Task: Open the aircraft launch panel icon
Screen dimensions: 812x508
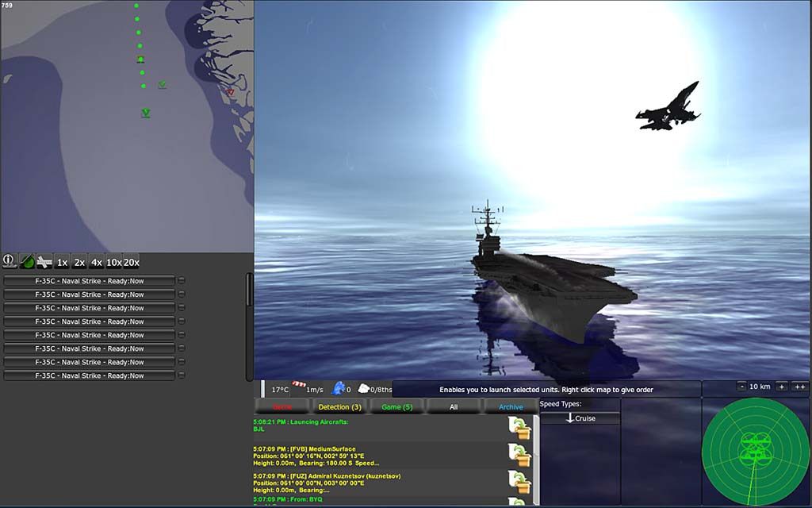Action: point(44,261)
